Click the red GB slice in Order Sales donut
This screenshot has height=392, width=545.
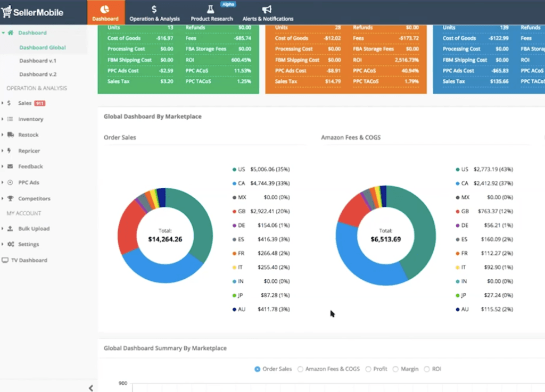[x=129, y=228]
